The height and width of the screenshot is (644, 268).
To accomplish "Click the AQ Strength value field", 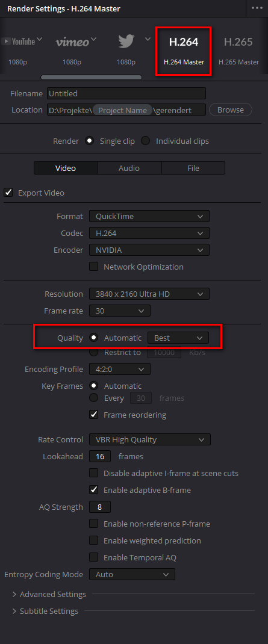I will tap(100, 507).
